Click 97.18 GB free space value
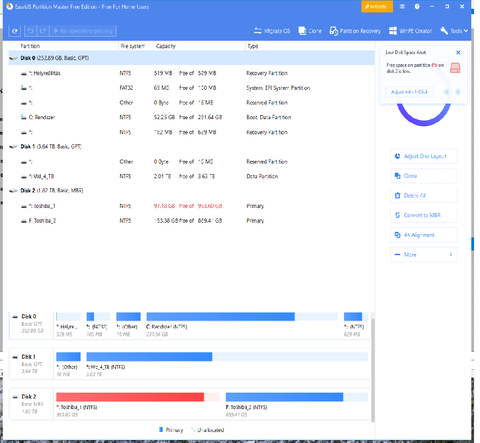Screen dimensions: 480x443 tap(164, 206)
